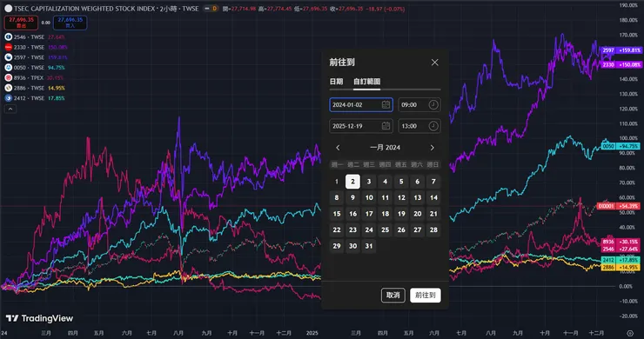Focus the start time field 09:00
Image resolution: width=644 pixels, height=339 pixels.
coord(419,104)
